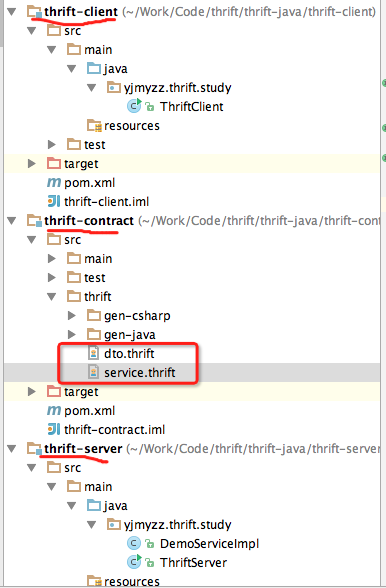The image size is (386, 588).
Task: Select the ThriftClient class
Action: click(x=191, y=107)
